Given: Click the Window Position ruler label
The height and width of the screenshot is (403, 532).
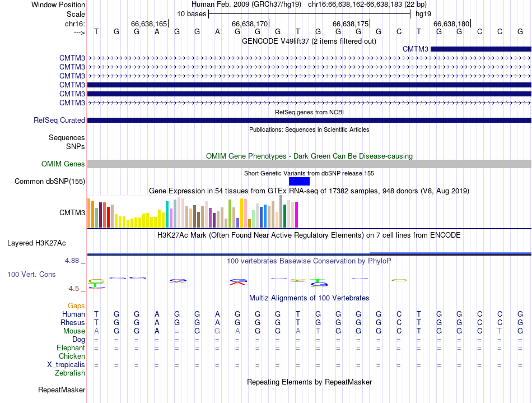Looking at the screenshot, I should 58,5.
